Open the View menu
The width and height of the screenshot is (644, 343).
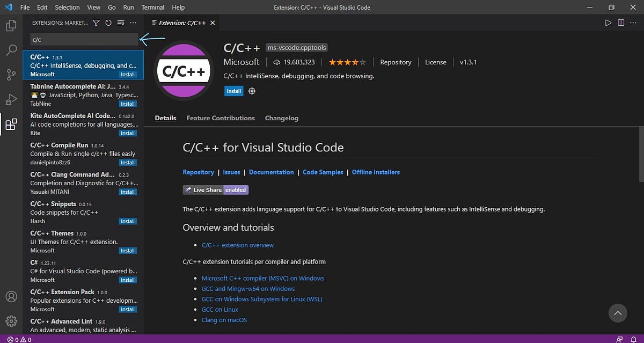pyautogui.click(x=94, y=8)
